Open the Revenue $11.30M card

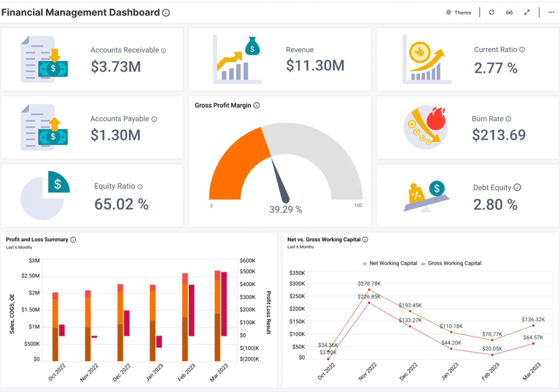pyautogui.click(x=280, y=59)
